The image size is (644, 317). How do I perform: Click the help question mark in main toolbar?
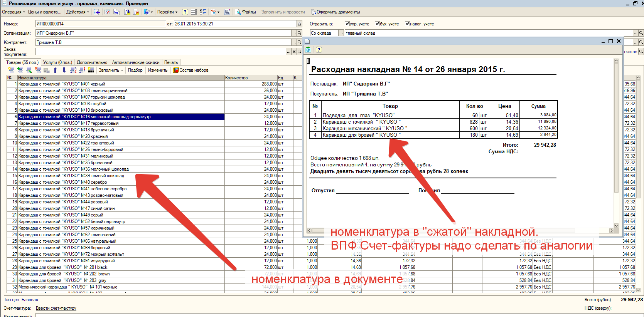coord(185,12)
